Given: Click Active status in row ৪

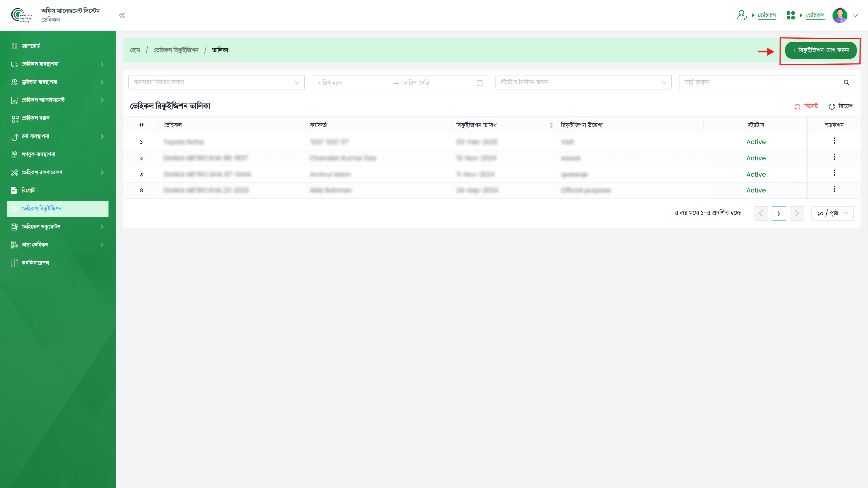Looking at the screenshot, I should click(x=756, y=190).
